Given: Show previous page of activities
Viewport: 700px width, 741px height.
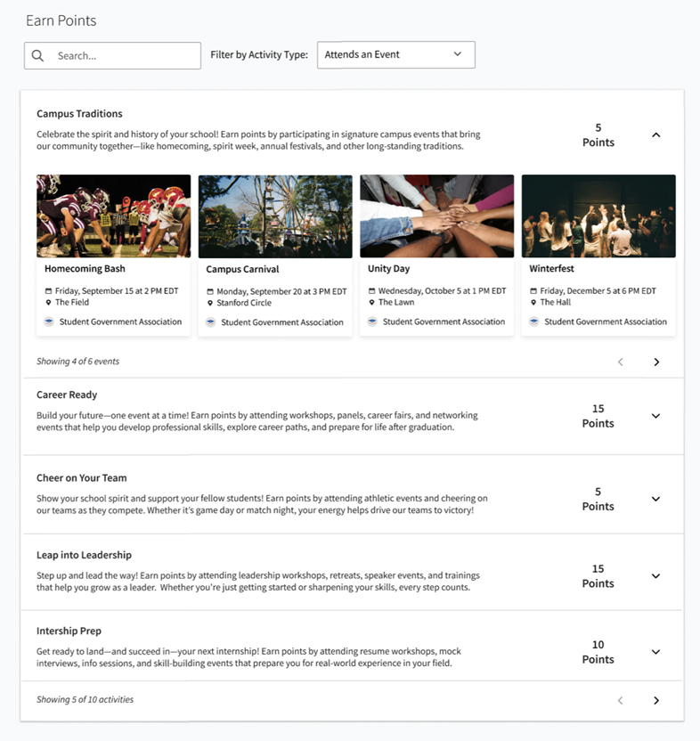Looking at the screenshot, I should point(621,700).
